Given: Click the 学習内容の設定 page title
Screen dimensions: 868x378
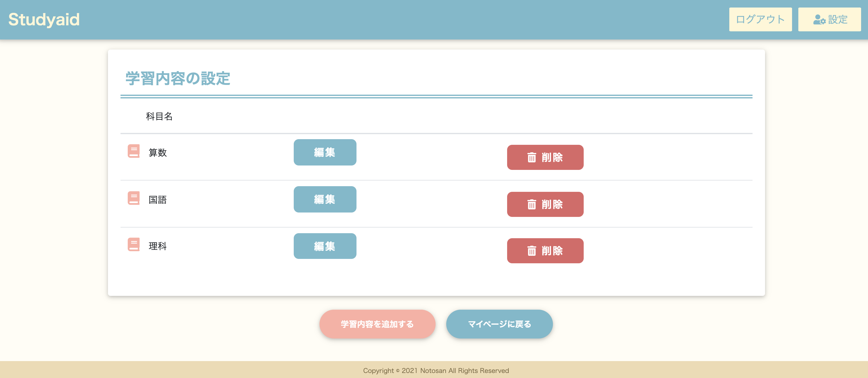Looking at the screenshot, I should [178, 79].
